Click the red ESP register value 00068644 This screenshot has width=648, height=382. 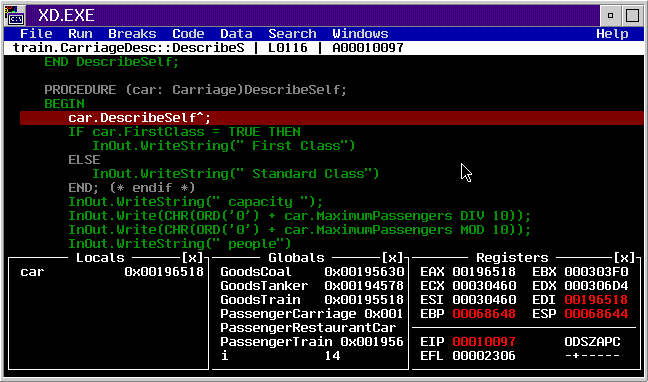pos(596,314)
